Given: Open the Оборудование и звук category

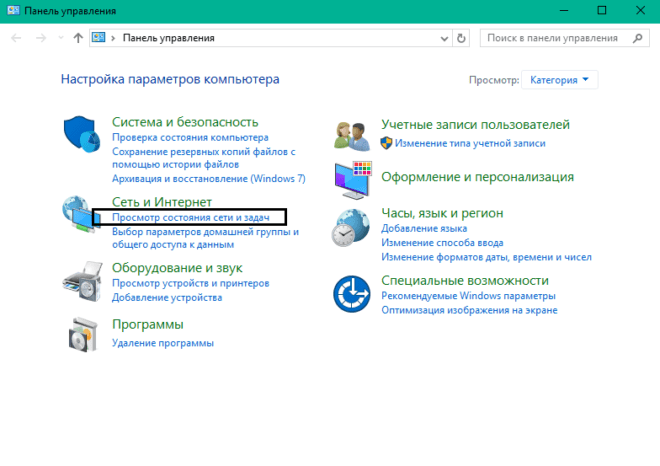Looking at the screenshot, I should (x=177, y=268).
